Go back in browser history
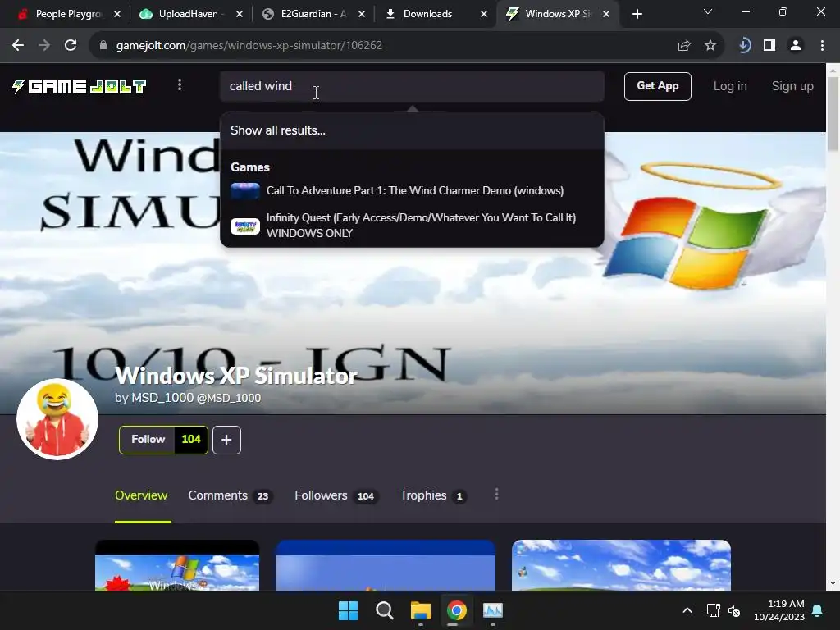 [18, 46]
